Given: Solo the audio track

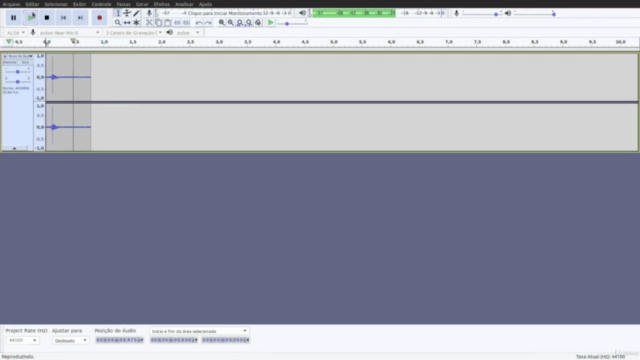Looking at the screenshot, I should (25, 62).
